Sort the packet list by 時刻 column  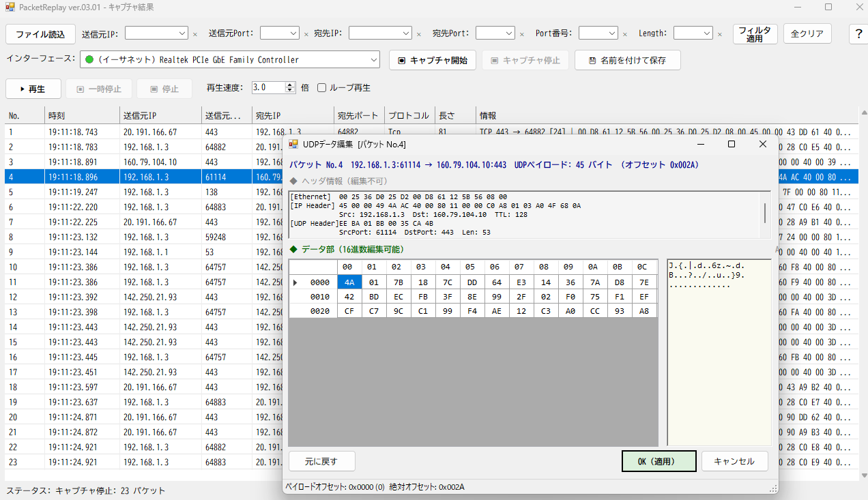click(83, 115)
